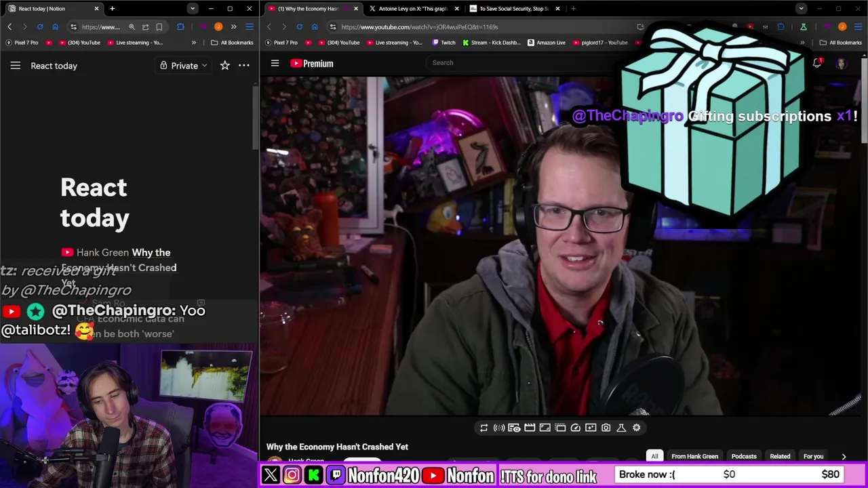Click the YouTube page vertical scrollbar
The width and height of the screenshot is (868, 488).
865,102
